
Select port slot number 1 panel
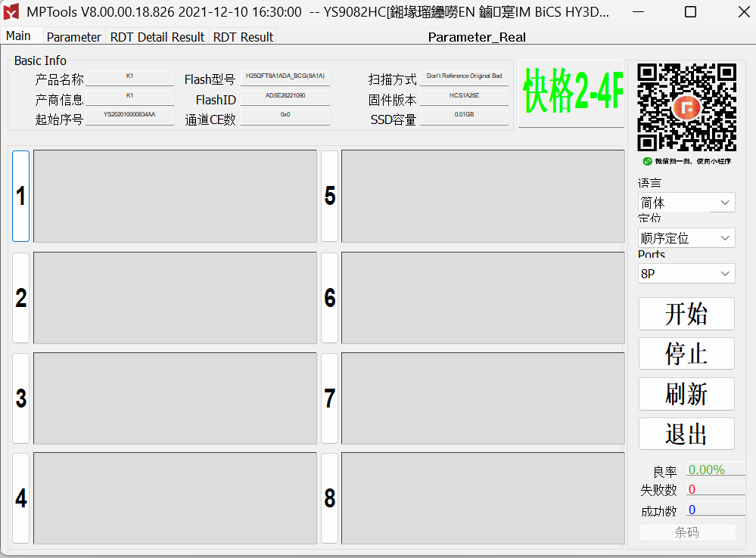click(x=20, y=196)
